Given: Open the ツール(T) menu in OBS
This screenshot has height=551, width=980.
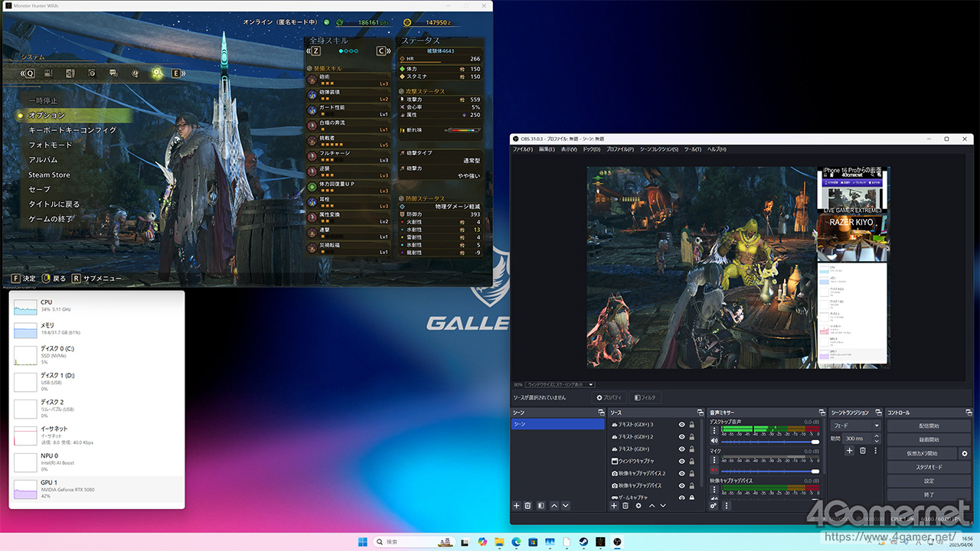Looking at the screenshot, I should (692, 149).
